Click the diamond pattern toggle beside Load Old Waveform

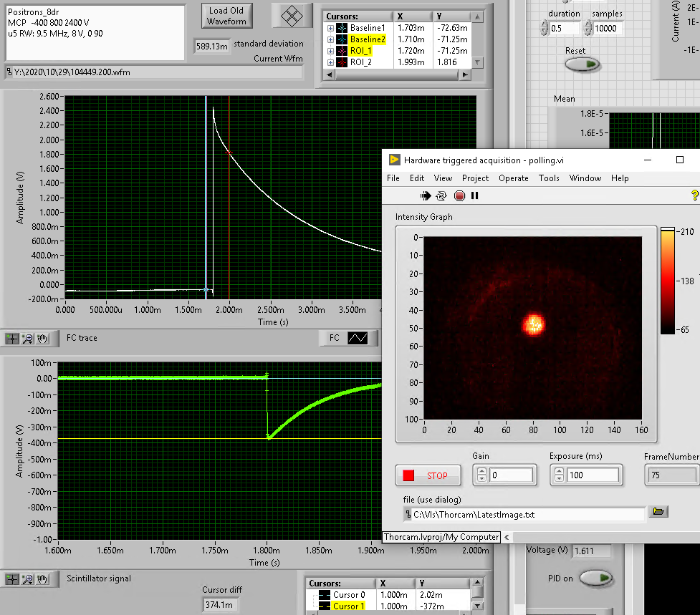292,16
